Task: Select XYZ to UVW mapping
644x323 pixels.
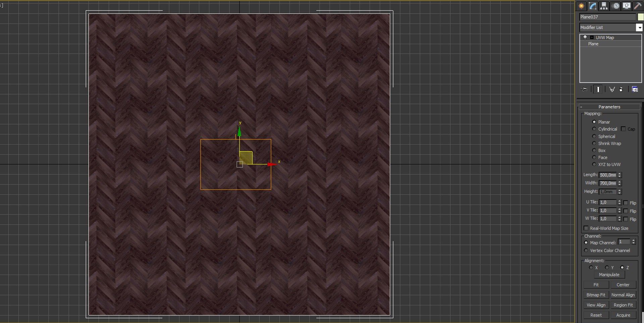Action: [594, 165]
